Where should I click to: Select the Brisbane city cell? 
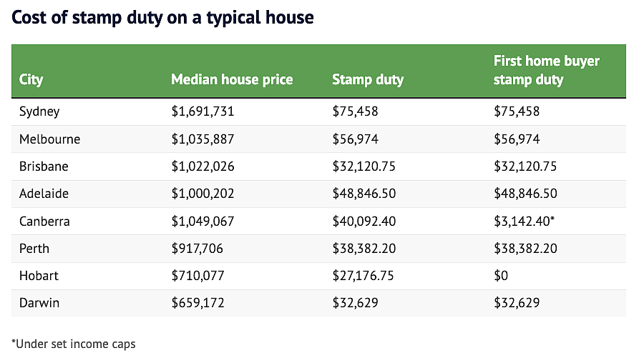[x=44, y=166]
